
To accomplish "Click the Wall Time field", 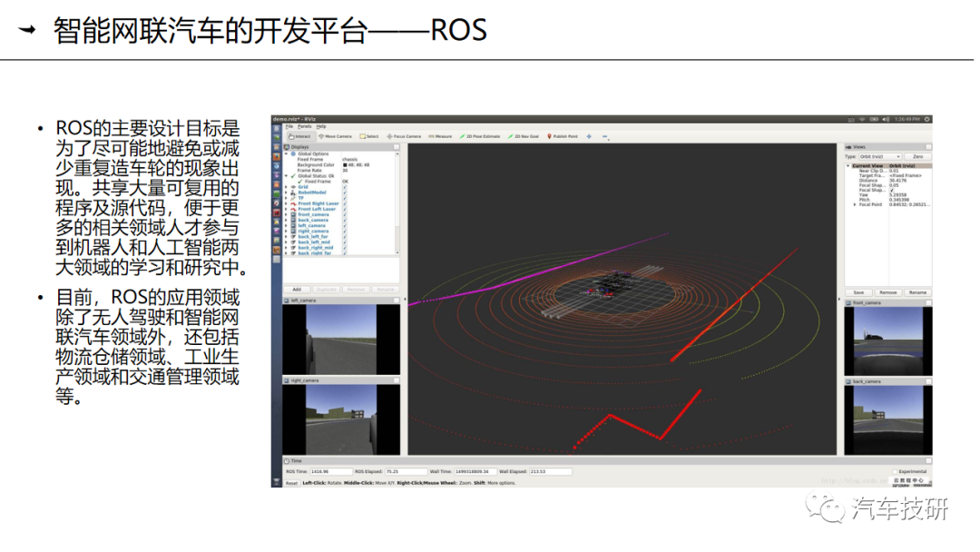I will [475, 471].
